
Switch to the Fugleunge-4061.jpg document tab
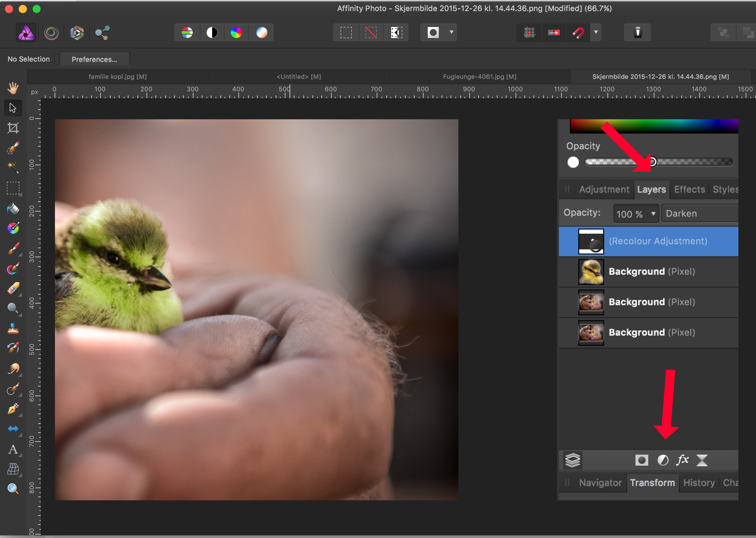click(x=479, y=76)
